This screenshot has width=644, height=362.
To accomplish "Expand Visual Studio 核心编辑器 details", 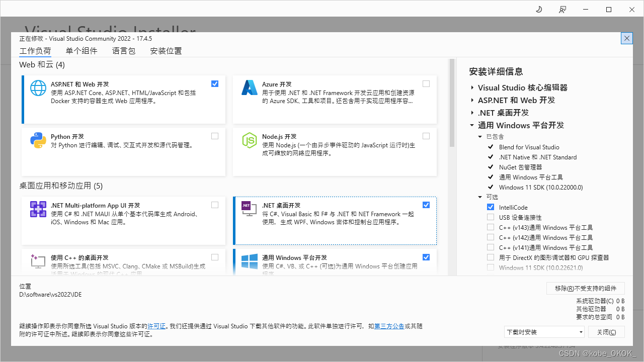I will tap(472, 87).
